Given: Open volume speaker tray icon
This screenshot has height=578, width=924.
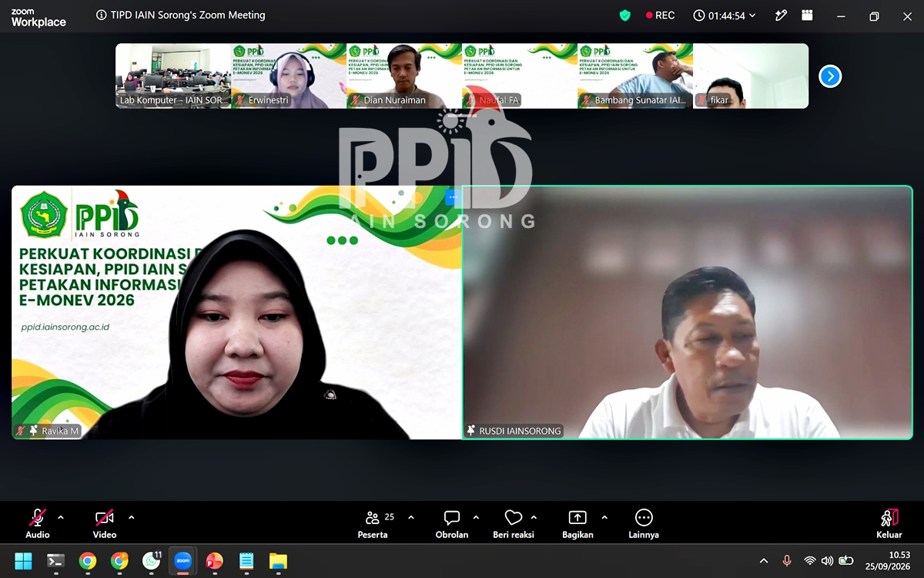Looking at the screenshot, I should (x=828, y=561).
